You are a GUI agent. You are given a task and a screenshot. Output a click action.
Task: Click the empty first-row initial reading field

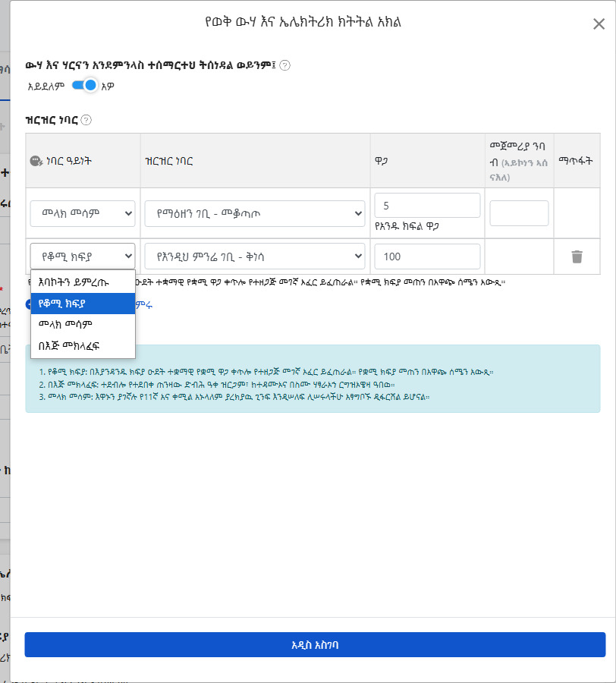[x=519, y=213]
